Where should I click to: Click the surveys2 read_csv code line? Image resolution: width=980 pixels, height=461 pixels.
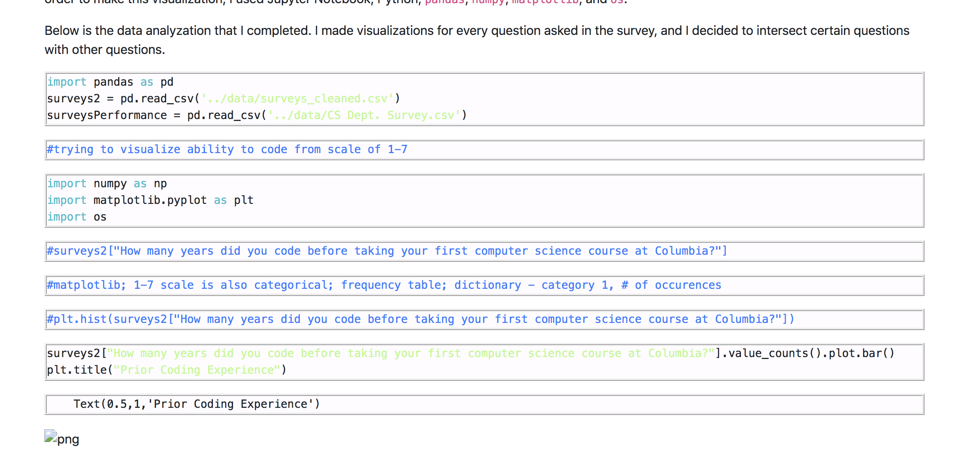coord(223,99)
